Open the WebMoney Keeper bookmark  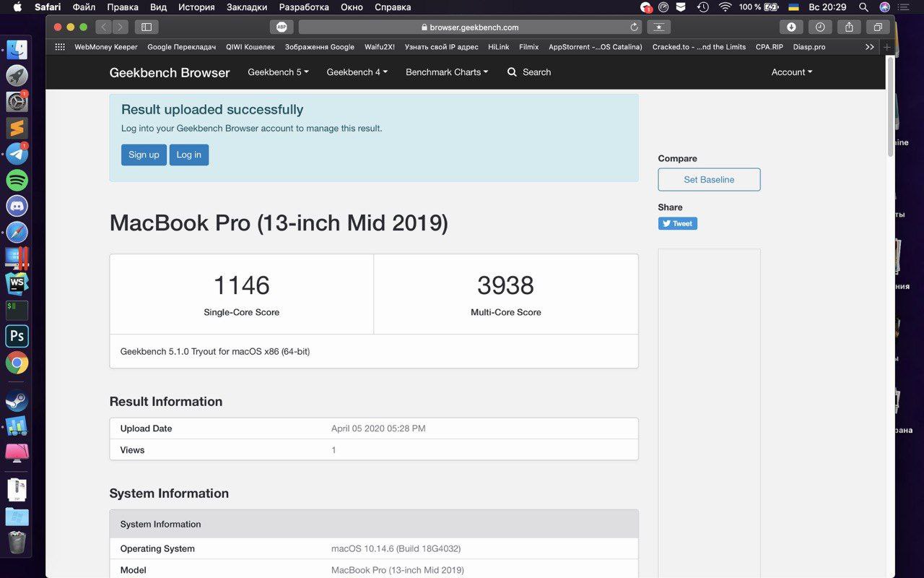pyautogui.click(x=106, y=47)
